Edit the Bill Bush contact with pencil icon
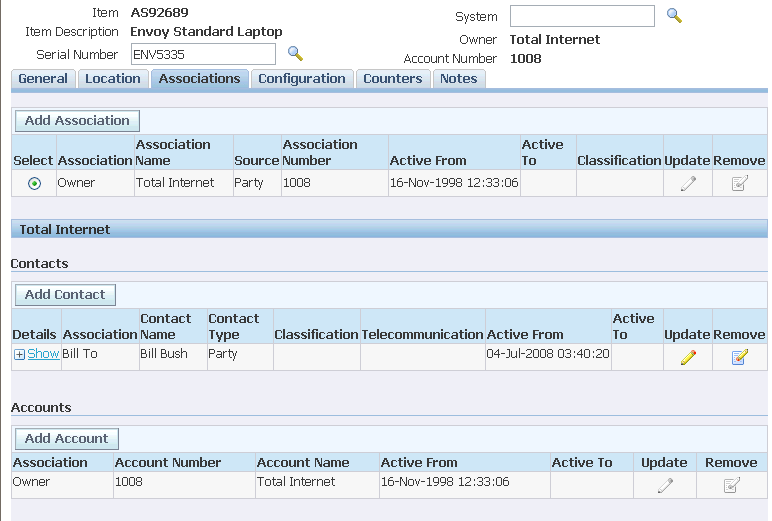772x521 pixels. [x=688, y=357]
